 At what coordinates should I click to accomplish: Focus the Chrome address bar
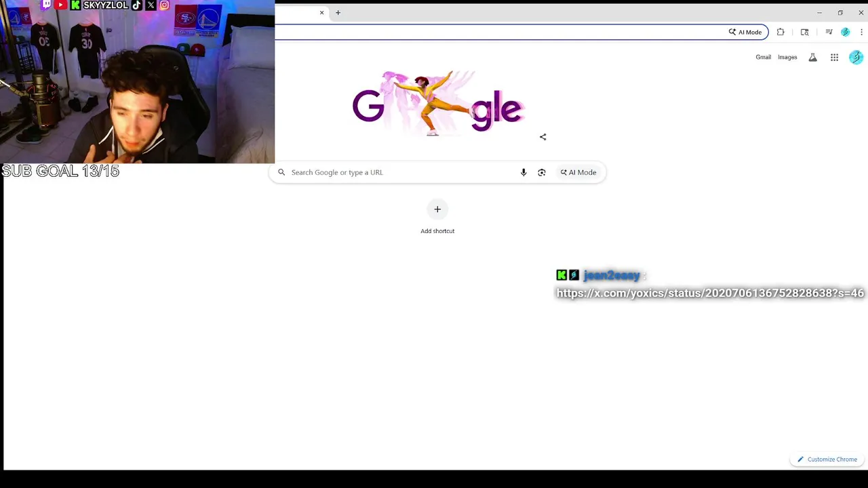498,32
